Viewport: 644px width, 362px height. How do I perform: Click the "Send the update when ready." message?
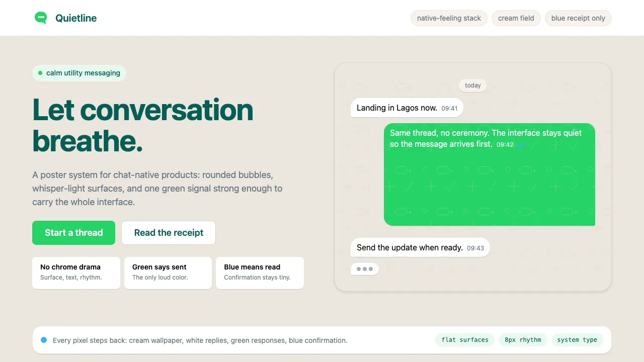[x=420, y=247]
